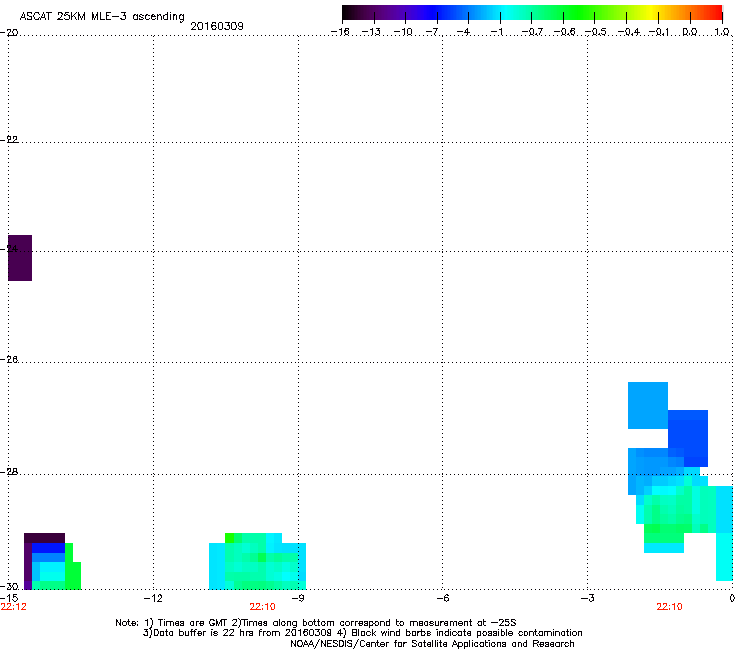Click the -3 longitude axis label

[x=587, y=598]
